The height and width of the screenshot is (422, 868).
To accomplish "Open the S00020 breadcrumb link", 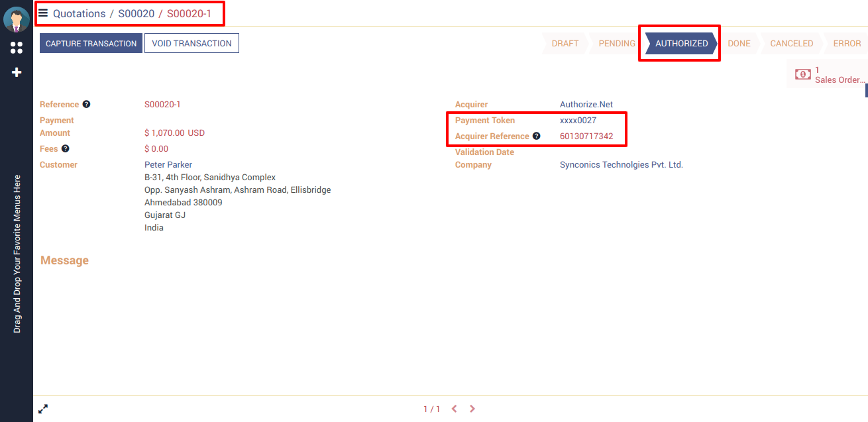I will (136, 13).
